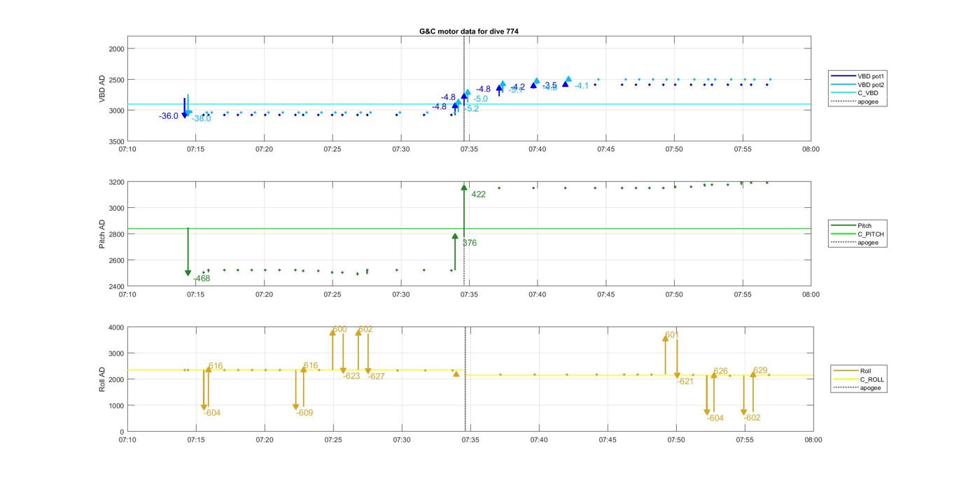Click the "-3.5" VBD data label
This screenshot has height=485, width=980.
coord(549,85)
